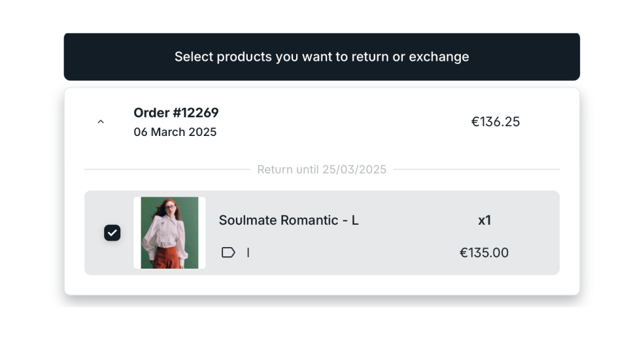Click the tag icon under product name
This screenshot has height=351, width=644.
(228, 252)
